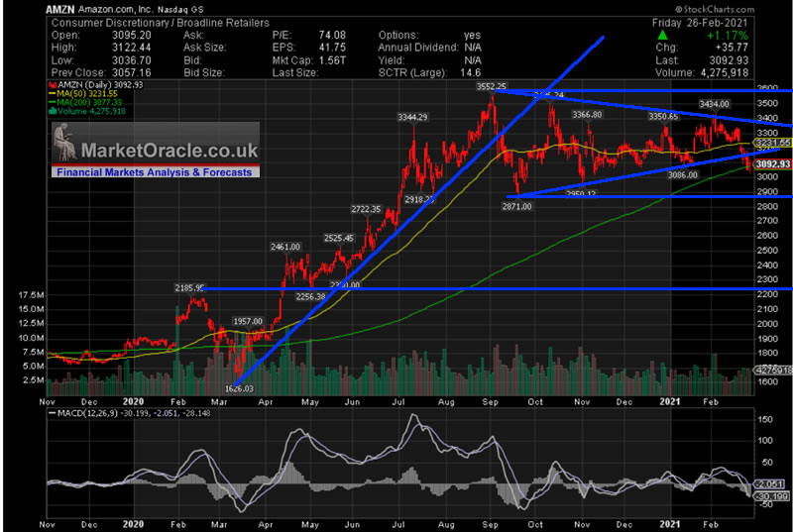Click the Last price in the header
The image size is (793, 532).
click(x=729, y=60)
